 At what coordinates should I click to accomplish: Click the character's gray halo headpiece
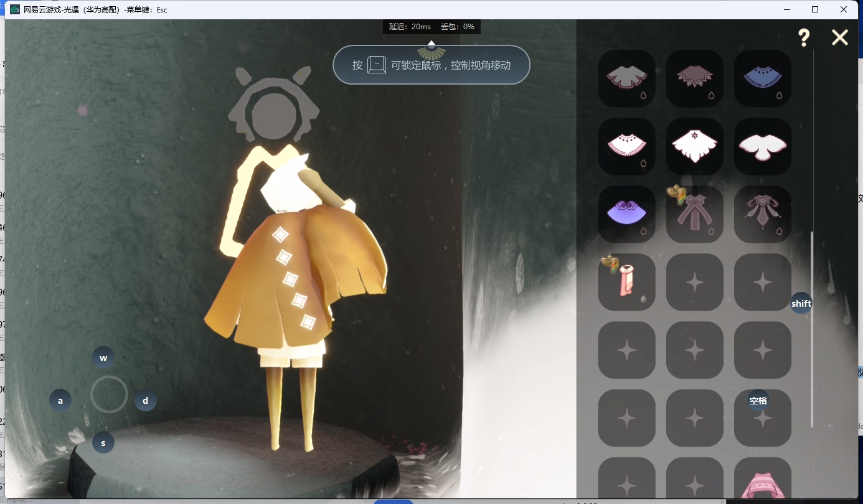[274, 106]
